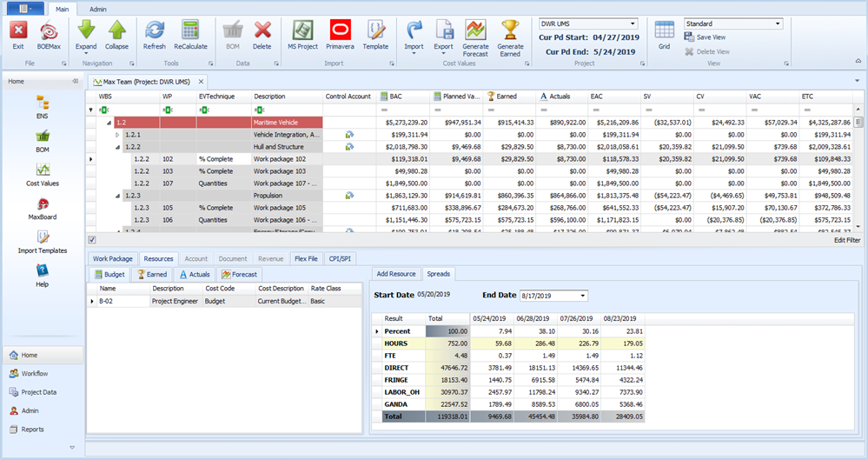Open the Standard view dropdown

pos(777,23)
